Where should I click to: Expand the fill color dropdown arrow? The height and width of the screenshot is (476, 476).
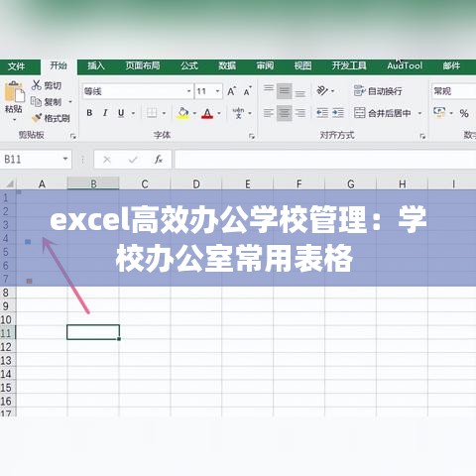(x=194, y=113)
